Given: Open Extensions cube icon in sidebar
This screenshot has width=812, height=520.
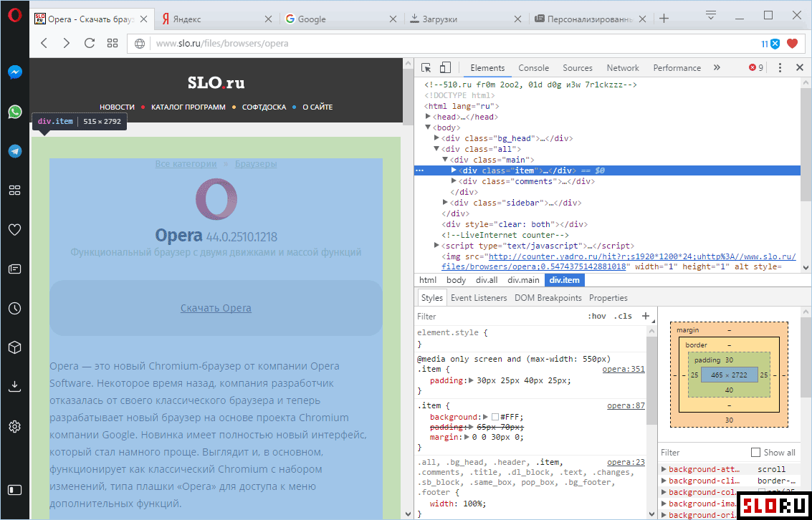Looking at the screenshot, I should [14, 347].
